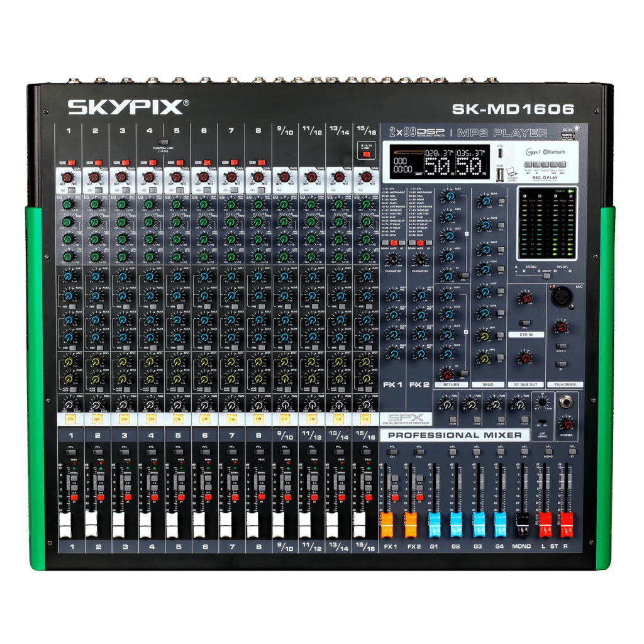The image size is (644, 644).
Task: Click the channel 8 white fader
Action: (253, 525)
